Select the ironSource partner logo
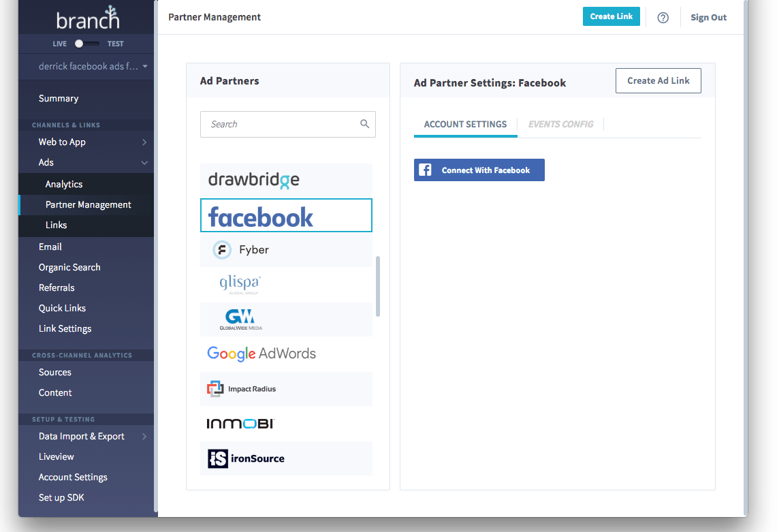 coord(285,458)
